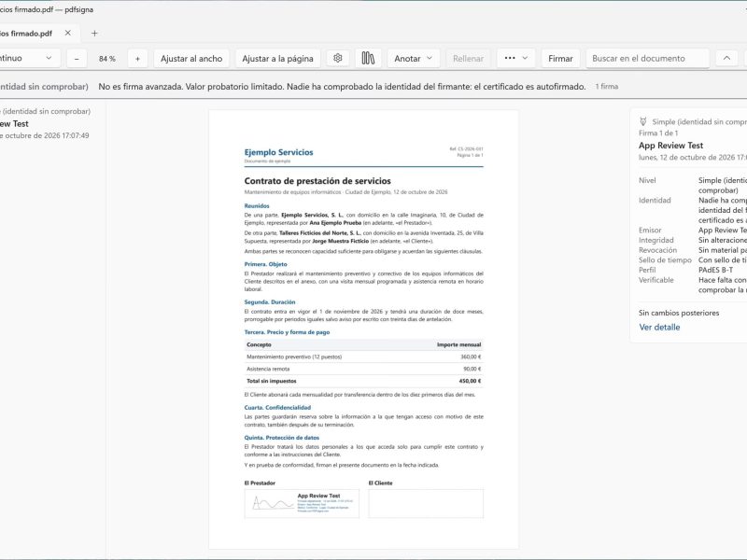Click the empty El Cliente signature box
747x560 pixels.
426,503
